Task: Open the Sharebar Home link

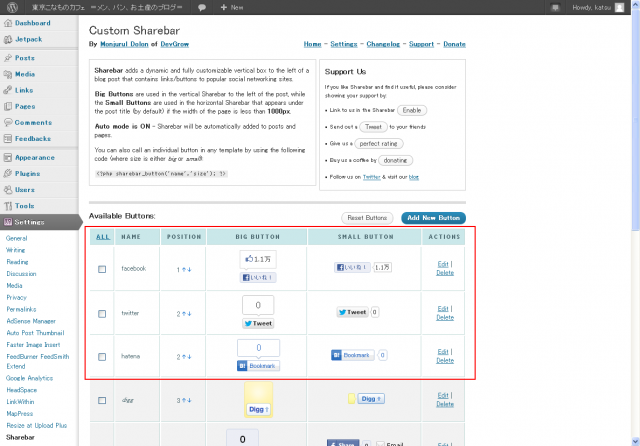Action: [312, 44]
